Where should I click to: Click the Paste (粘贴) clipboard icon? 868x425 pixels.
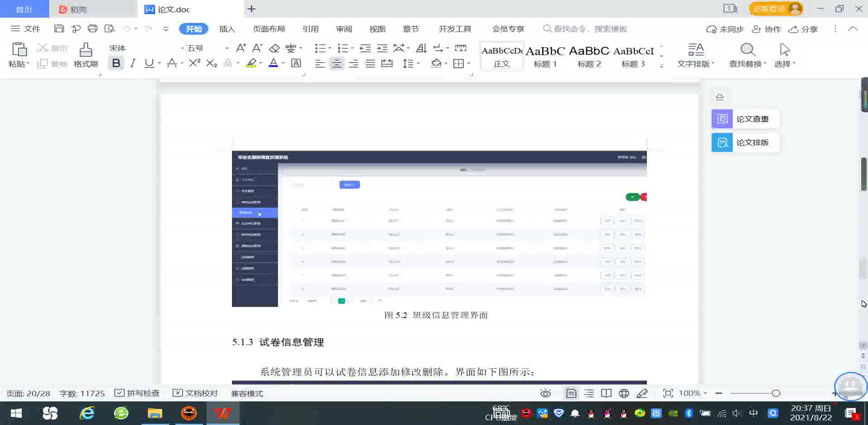[19, 49]
